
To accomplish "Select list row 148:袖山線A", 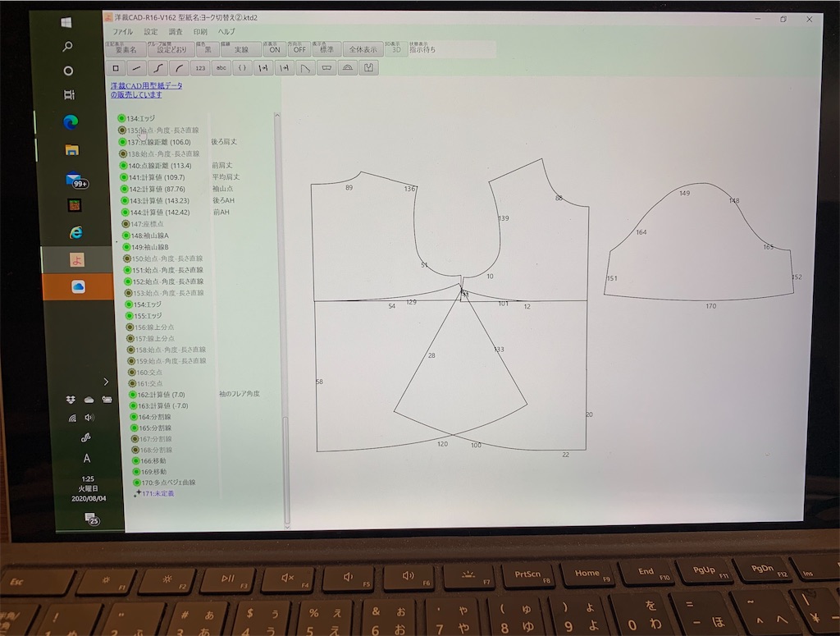I will point(145,236).
